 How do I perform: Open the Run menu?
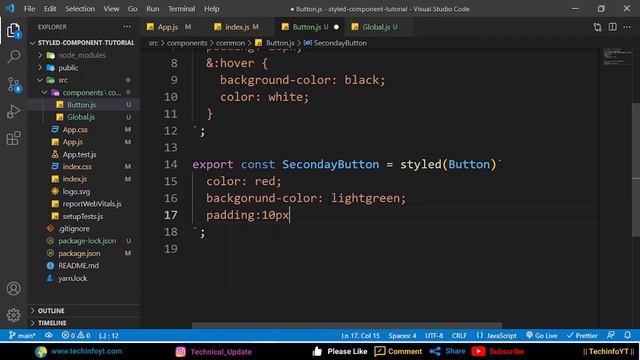(153, 9)
